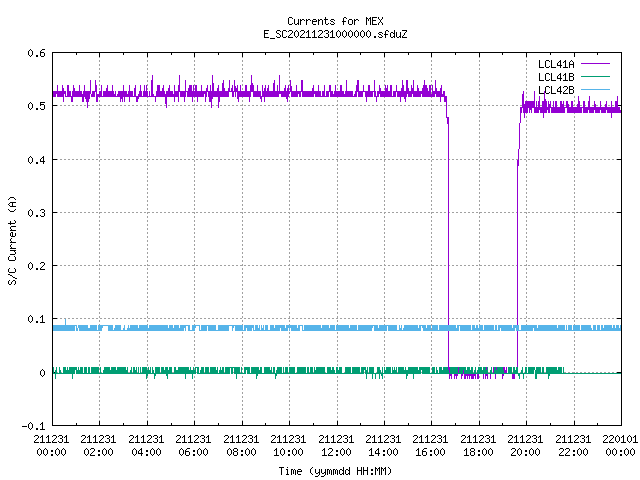
Task: Click the x-axis label 'Time (yymmdd HH:MM)'
Action: pyautogui.click(x=335, y=471)
